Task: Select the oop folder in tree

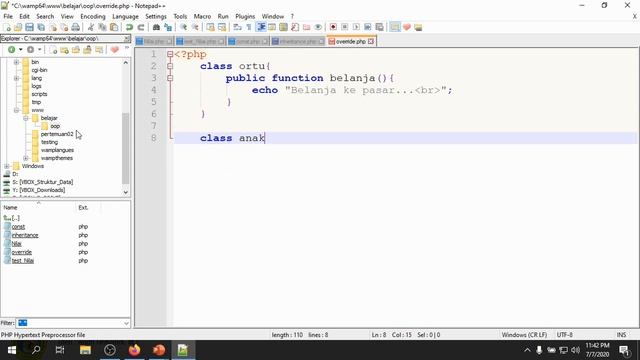Action: 55,126
